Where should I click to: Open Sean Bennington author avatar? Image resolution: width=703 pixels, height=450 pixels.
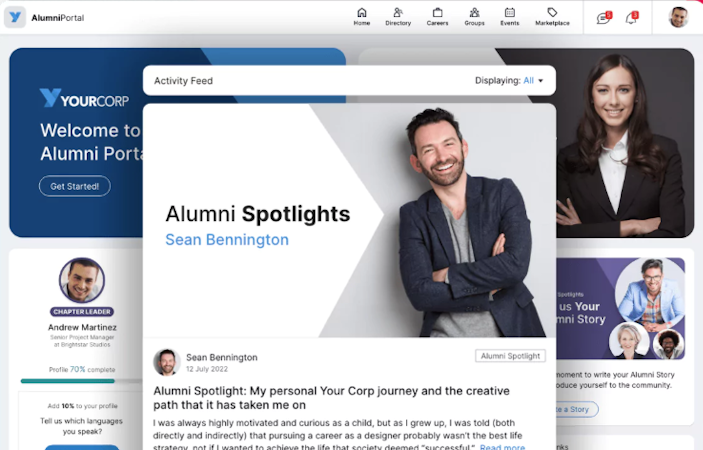pyautogui.click(x=166, y=362)
